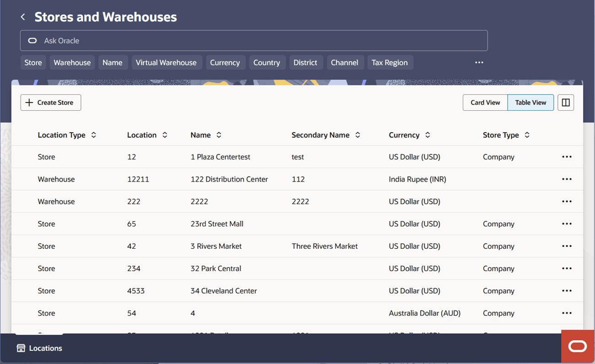
Task: Click the Create Store button
Action: [50, 102]
